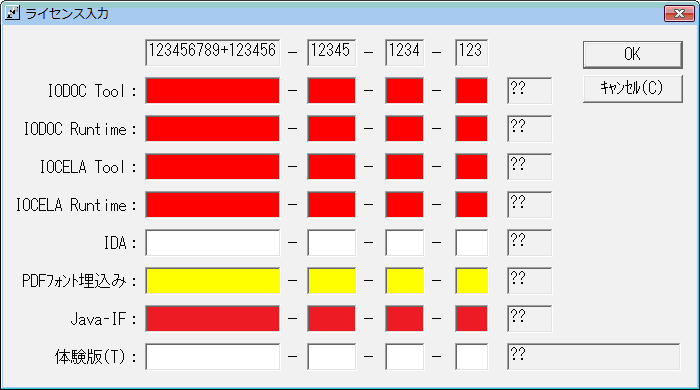Click the キャンセル(C) button
Image resolution: width=700 pixels, height=390 pixels.
pyautogui.click(x=633, y=88)
